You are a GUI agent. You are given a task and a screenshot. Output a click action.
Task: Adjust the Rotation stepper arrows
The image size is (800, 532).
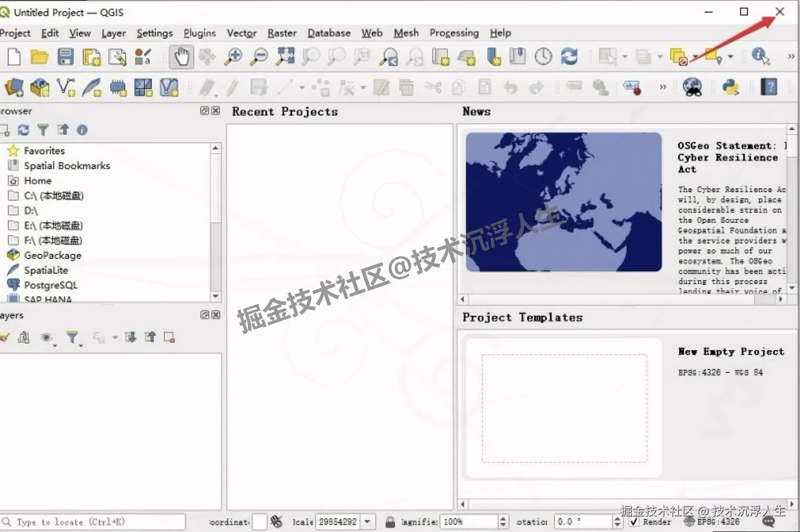617,522
